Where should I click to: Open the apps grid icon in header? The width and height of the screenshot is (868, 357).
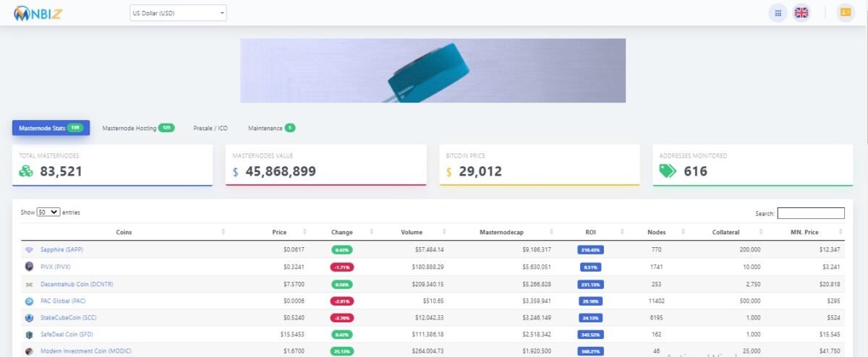[778, 12]
